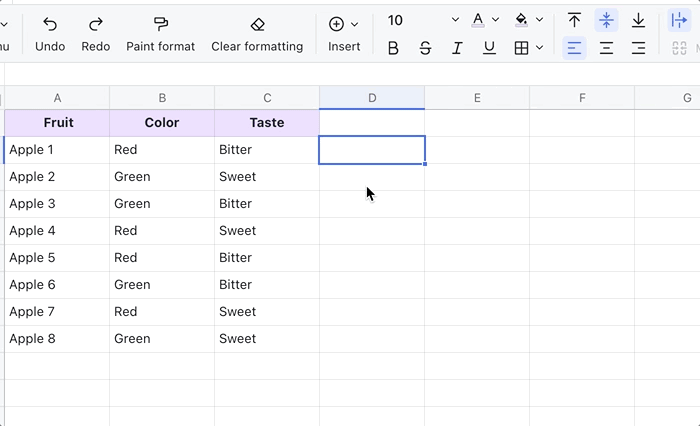The image size is (700, 426).
Task: Right-align text horizontally
Action: [638, 48]
